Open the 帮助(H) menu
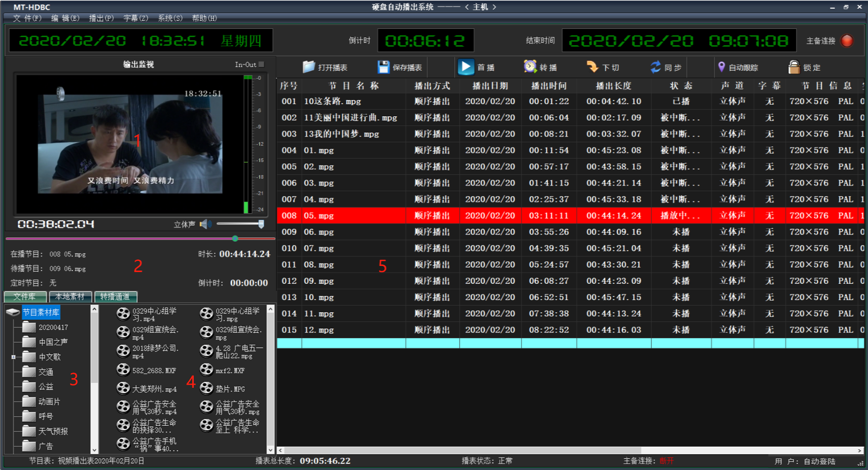868x470 pixels. 204,18
